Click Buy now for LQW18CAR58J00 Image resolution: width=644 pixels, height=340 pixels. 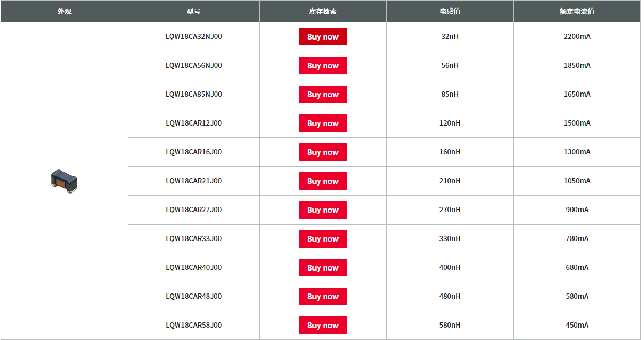coord(323,326)
